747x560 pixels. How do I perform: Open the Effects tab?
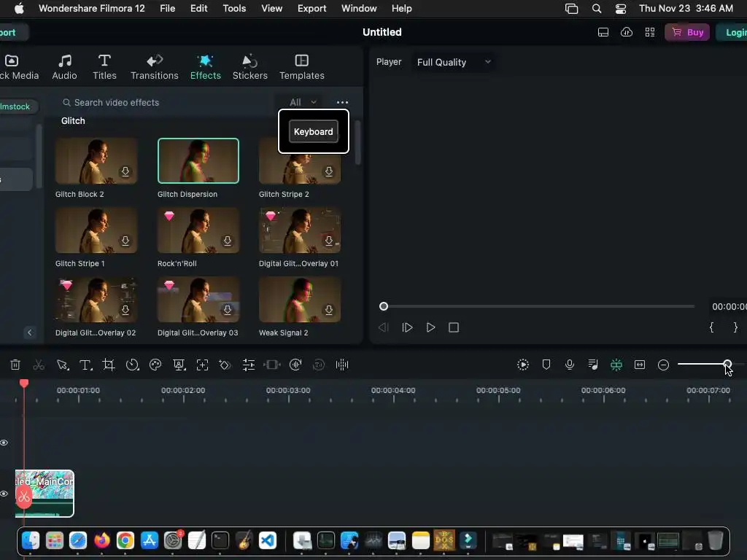click(205, 67)
